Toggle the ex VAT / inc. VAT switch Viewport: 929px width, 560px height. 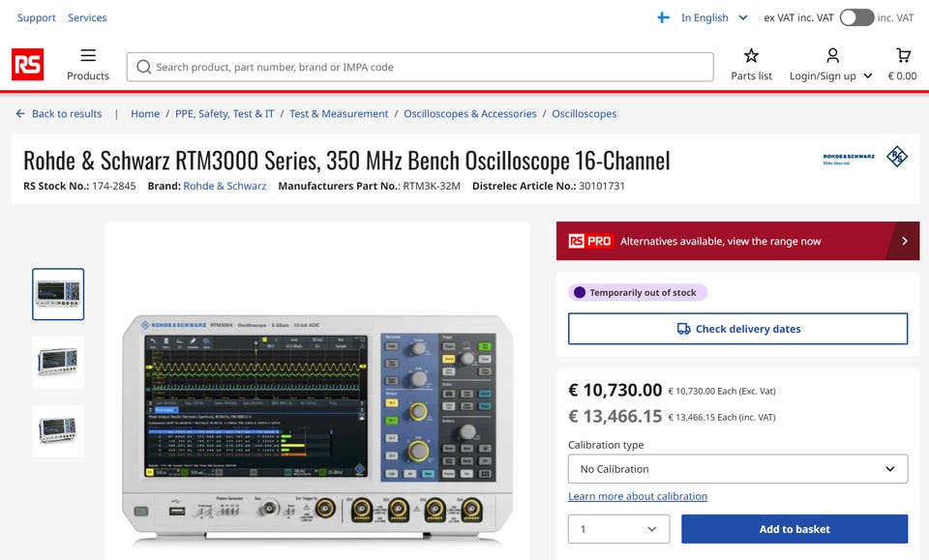pos(856,17)
